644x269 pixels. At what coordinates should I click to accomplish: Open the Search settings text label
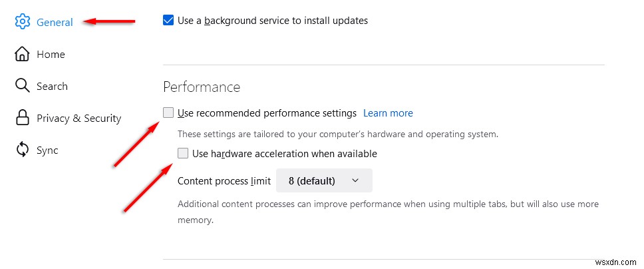52,86
